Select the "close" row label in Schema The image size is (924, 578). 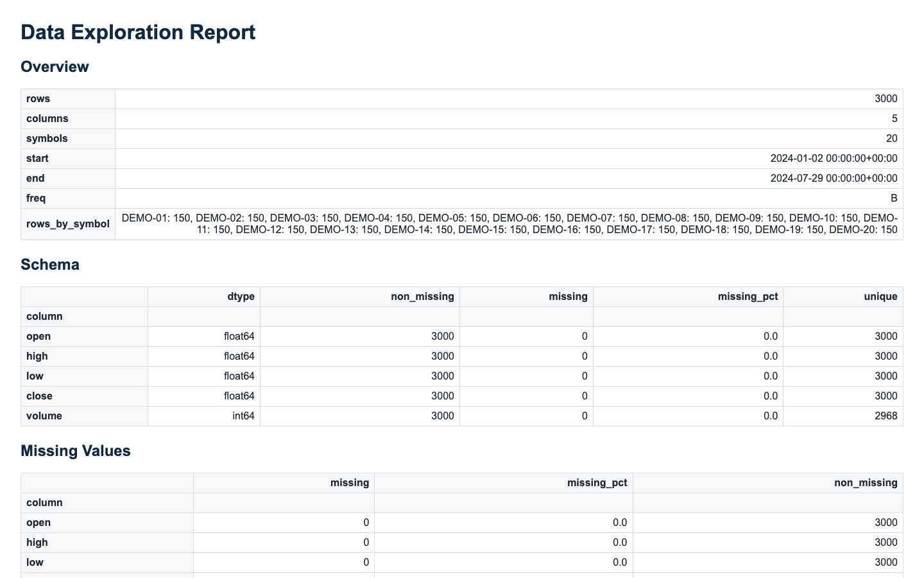tap(39, 396)
